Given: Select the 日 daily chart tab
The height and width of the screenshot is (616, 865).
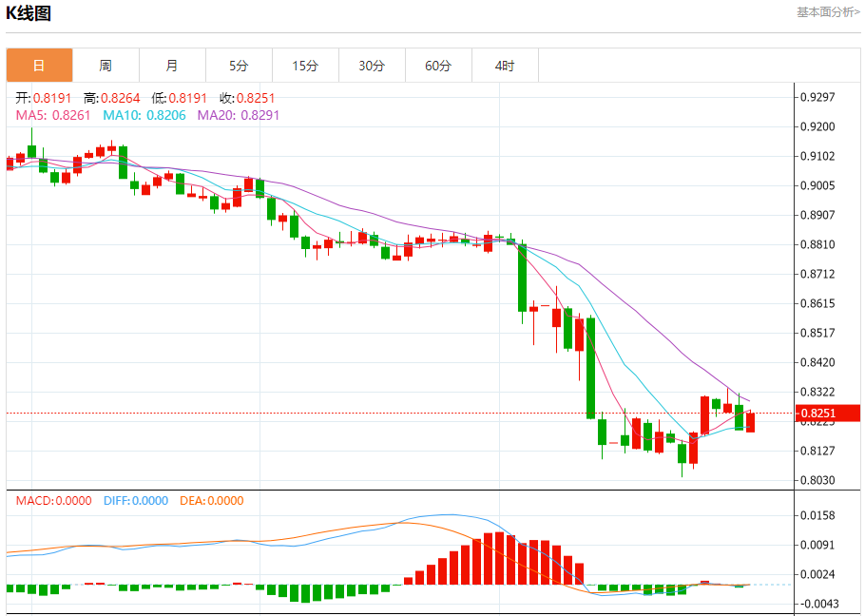Looking at the screenshot, I should point(39,66).
